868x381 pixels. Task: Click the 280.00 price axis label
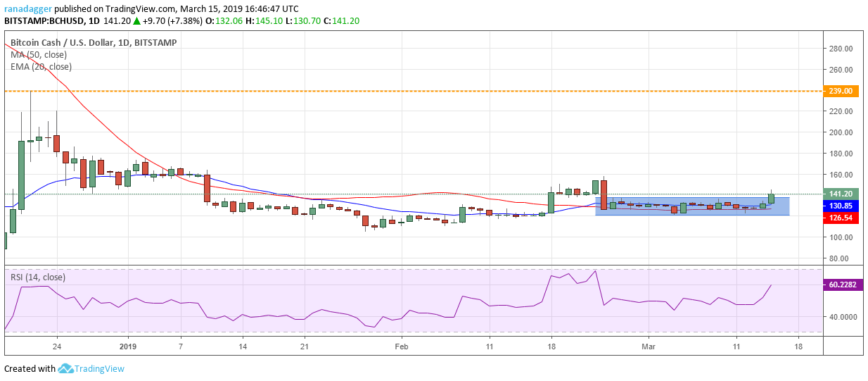[x=841, y=49]
